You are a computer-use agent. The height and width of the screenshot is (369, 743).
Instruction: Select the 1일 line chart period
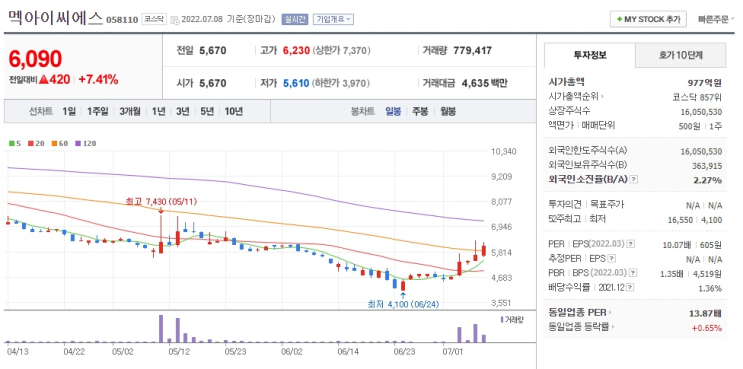click(69, 111)
